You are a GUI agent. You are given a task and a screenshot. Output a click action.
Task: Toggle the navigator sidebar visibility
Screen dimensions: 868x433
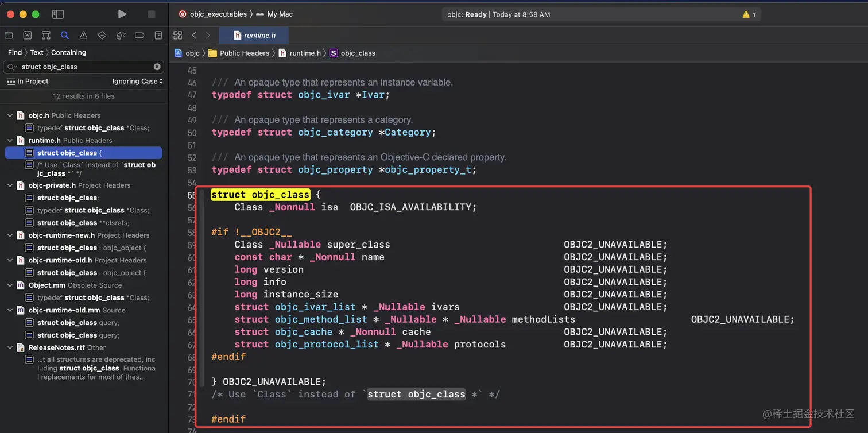(x=58, y=14)
